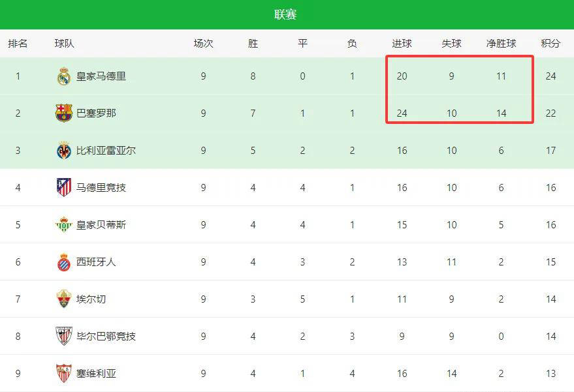This screenshot has height=392, width=574.
Task: Click the Real Madrid club crest
Action: pyautogui.click(x=63, y=76)
